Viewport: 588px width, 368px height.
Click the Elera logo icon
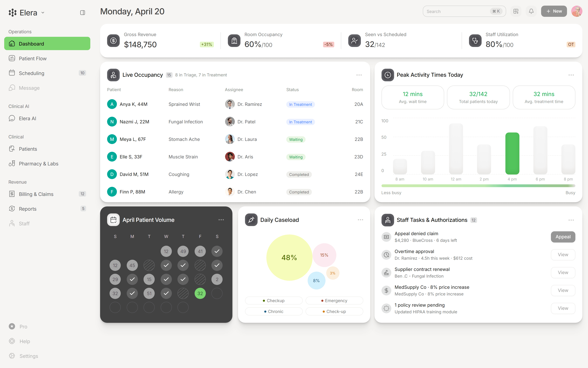pyautogui.click(x=12, y=12)
